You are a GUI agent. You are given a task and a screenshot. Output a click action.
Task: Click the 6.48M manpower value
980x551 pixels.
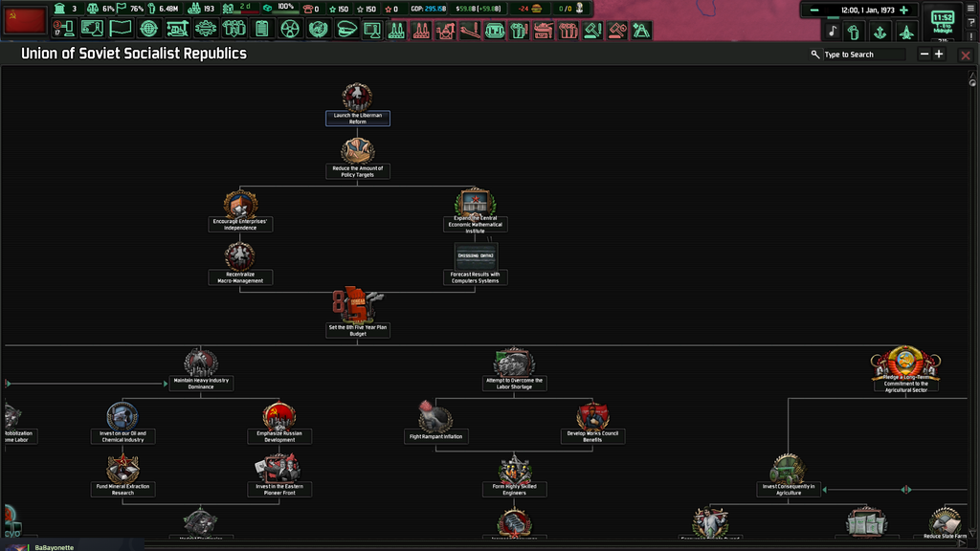(x=168, y=9)
